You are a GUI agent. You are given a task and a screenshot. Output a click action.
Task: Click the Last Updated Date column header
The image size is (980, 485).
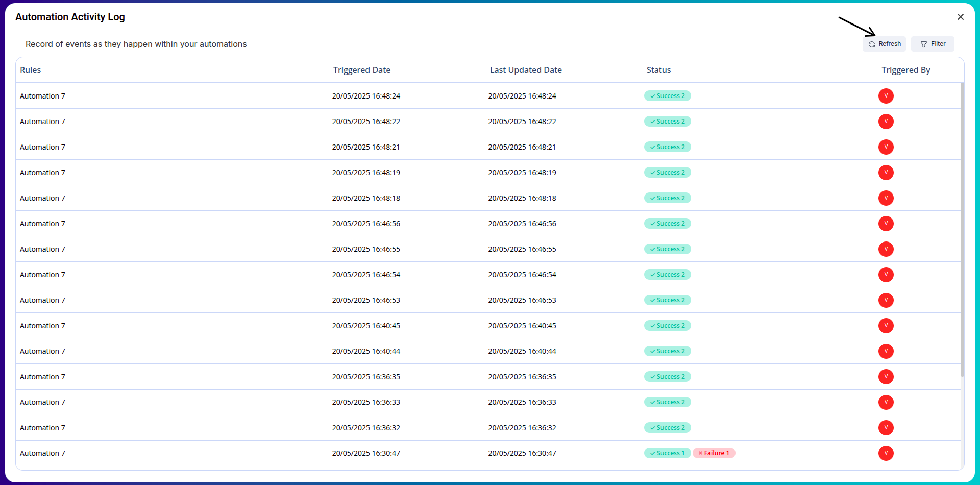526,70
